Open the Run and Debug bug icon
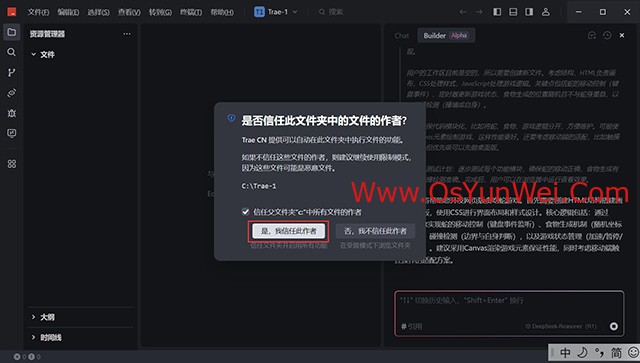 [x=11, y=113]
